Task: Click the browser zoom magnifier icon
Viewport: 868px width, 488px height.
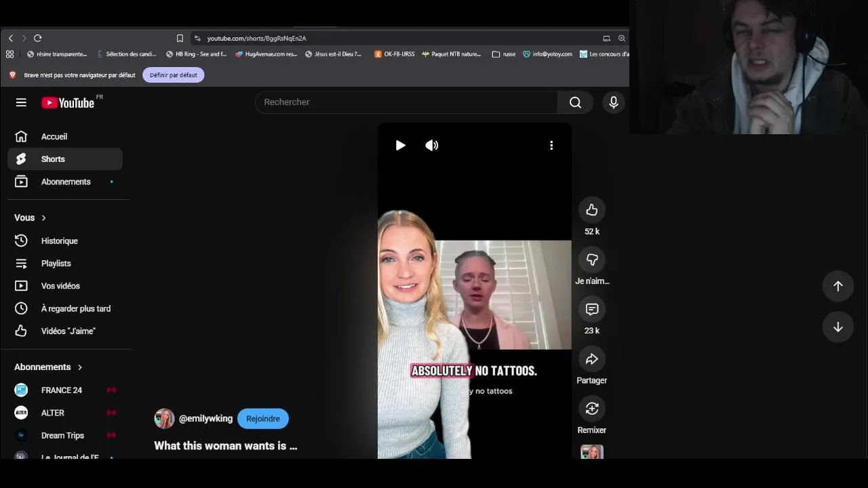Action: pos(622,39)
